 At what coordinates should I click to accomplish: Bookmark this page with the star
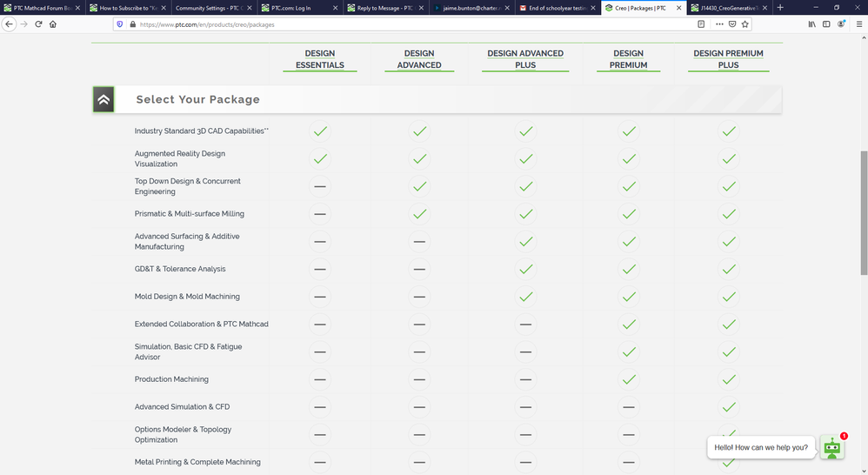pyautogui.click(x=745, y=24)
